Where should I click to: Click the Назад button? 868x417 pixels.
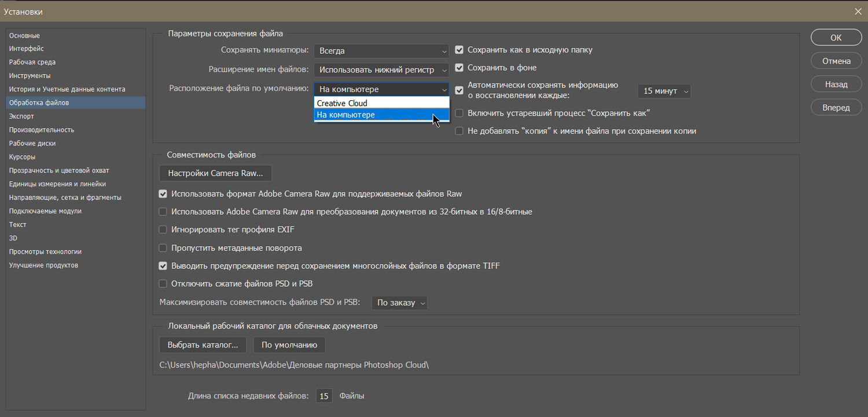tap(836, 84)
